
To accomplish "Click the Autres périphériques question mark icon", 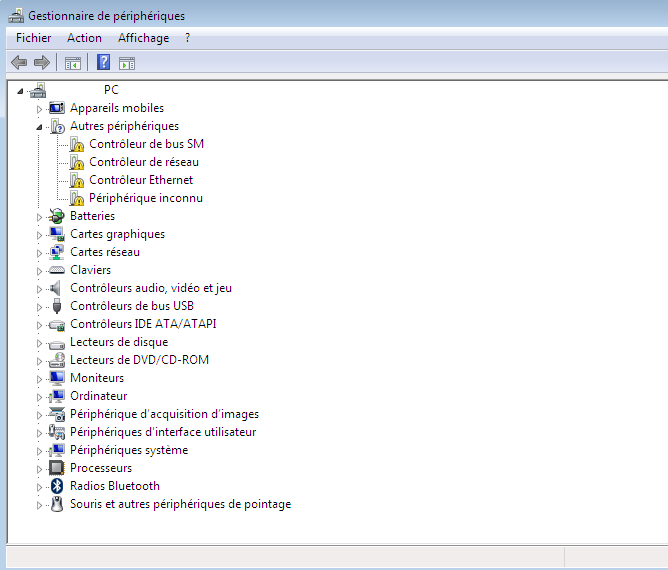I will (57, 127).
